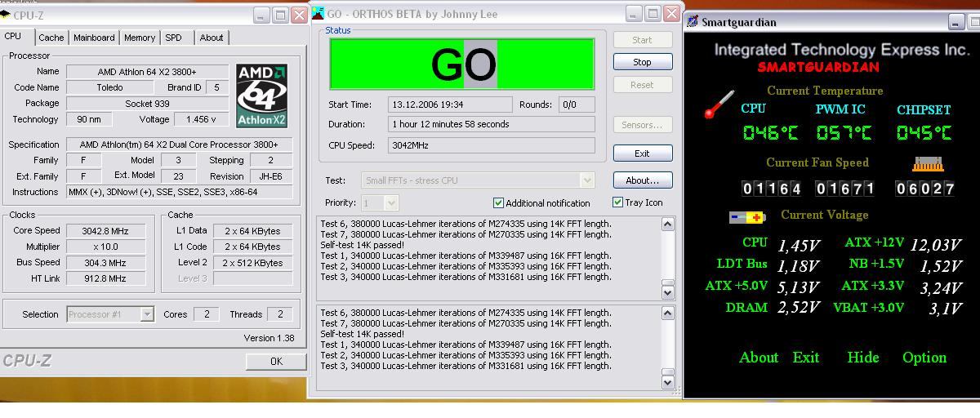Click the LDT Bus 1,18V reading

(797, 265)
